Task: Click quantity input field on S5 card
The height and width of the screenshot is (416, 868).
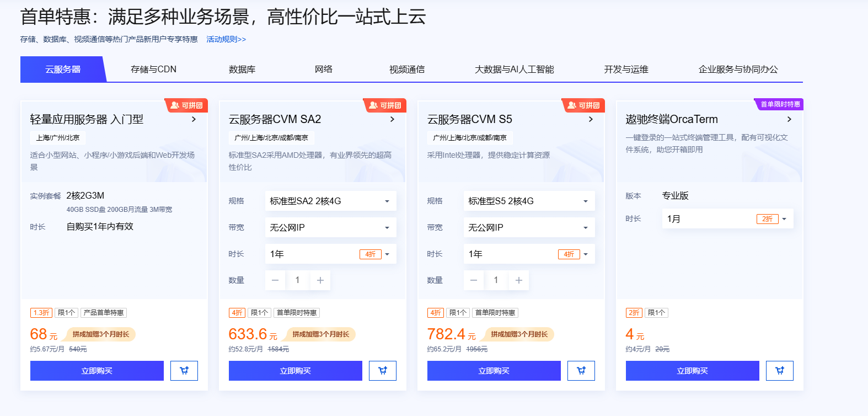Action: [x=496, y=280]
